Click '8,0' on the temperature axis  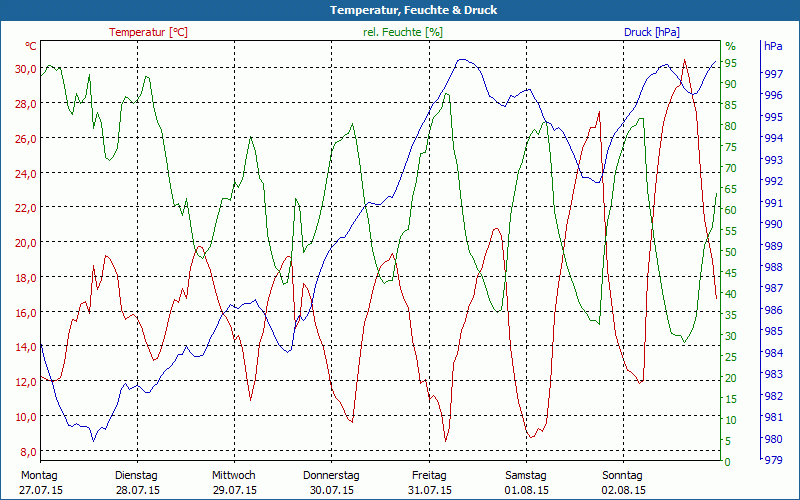pos(28,452)
